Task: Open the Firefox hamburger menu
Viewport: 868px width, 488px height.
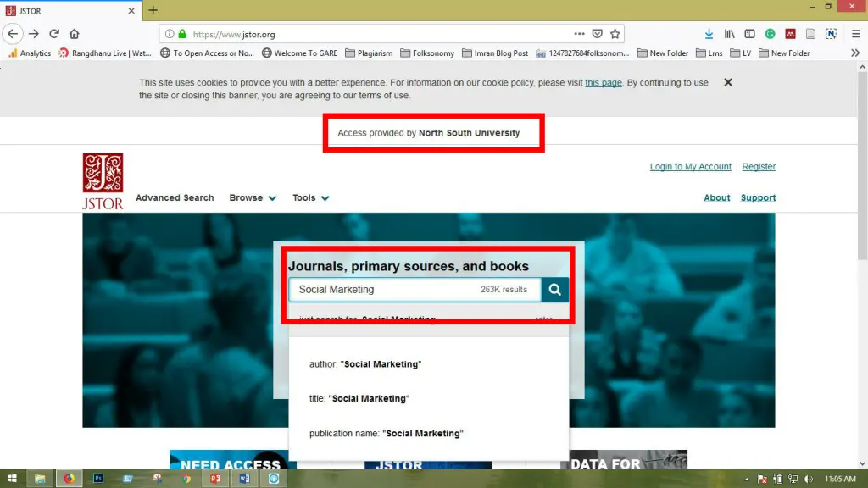Action: coord(856,34)
